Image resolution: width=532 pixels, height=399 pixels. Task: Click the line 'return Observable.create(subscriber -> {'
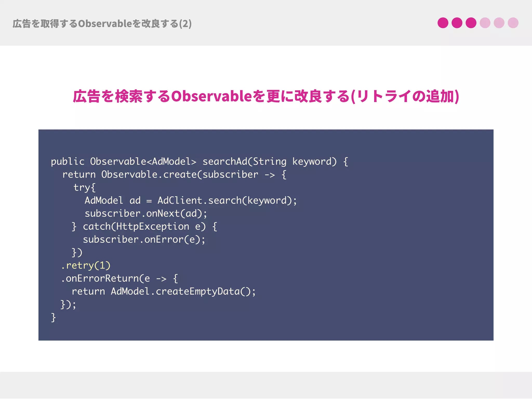174,175
